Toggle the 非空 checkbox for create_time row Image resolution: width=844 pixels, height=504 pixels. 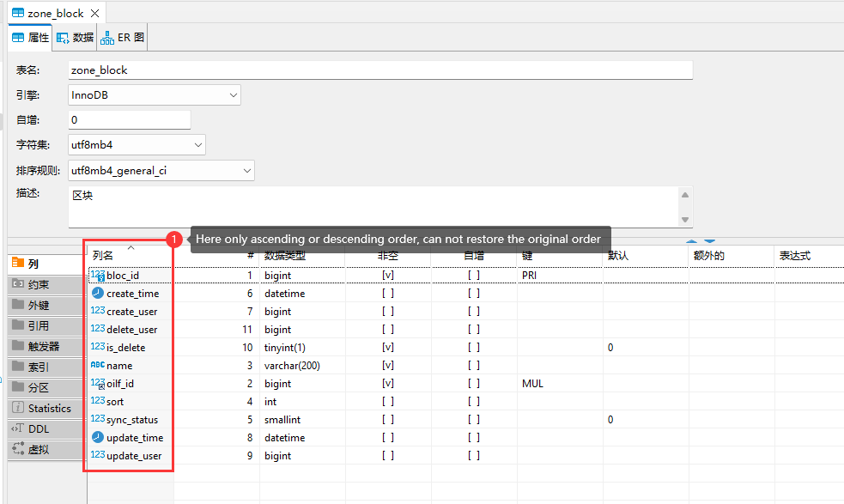[388, 293]
